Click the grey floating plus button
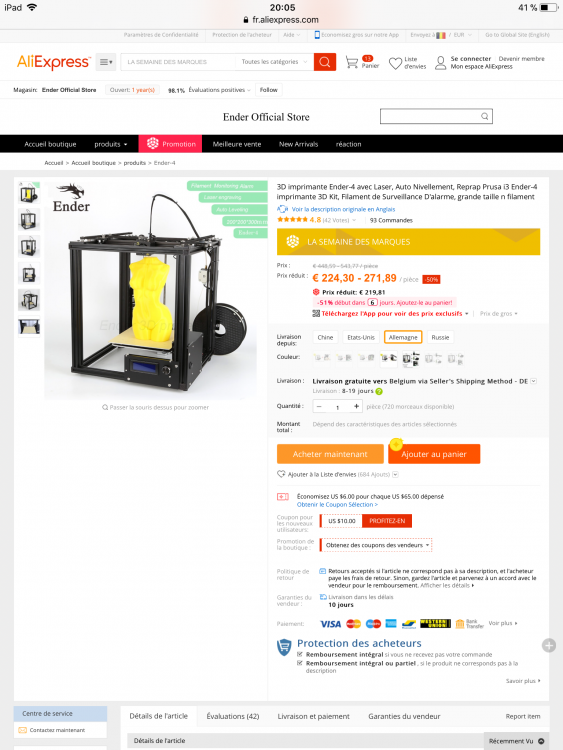Viewport: 563px width, 750px height. click(549, 646)
